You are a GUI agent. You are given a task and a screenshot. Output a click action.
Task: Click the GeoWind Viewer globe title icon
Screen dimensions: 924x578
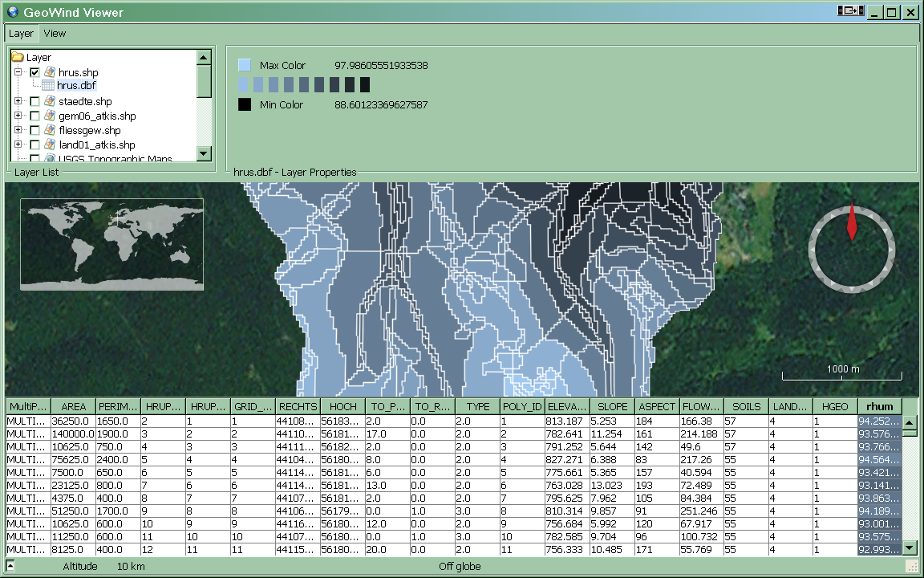coord(12,11)
